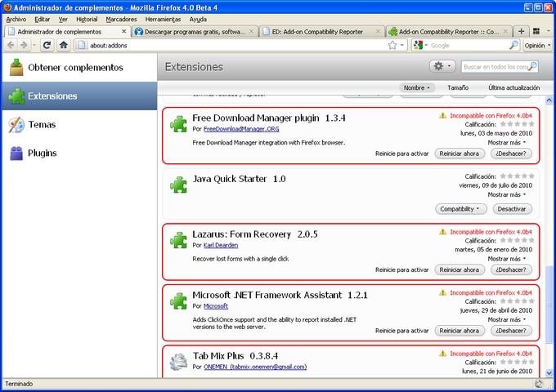
Task: Open the ONEMEN tabmix author link
Action: (x=255, y=367)
